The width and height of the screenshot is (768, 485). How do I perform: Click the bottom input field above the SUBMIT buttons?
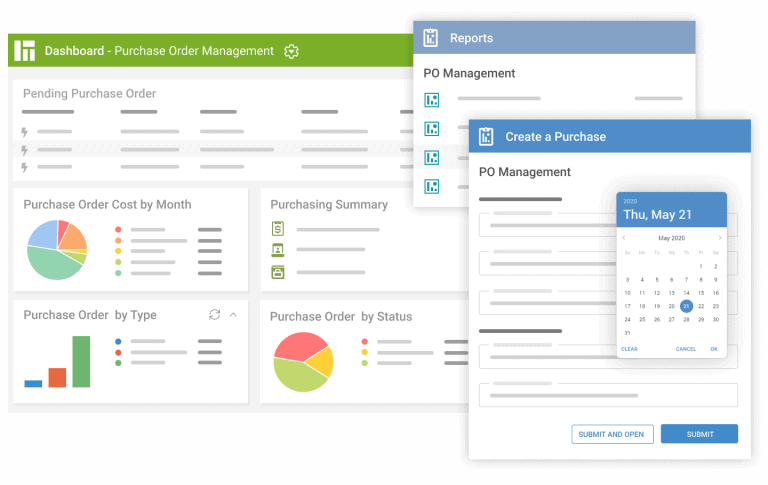608,395
